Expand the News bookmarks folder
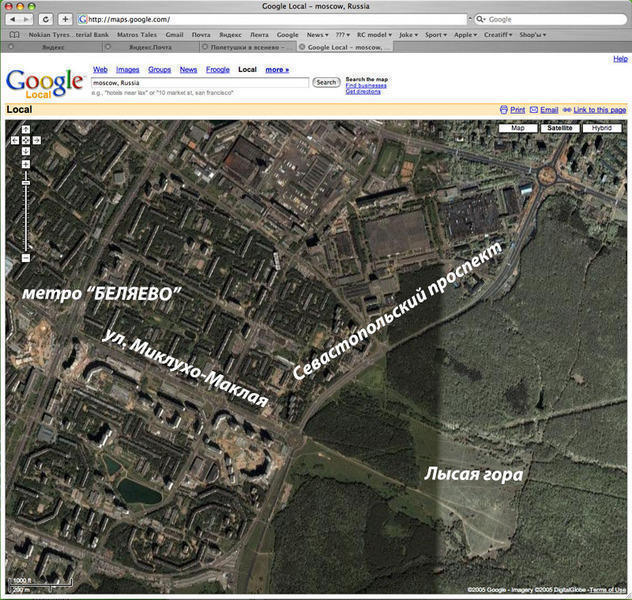Image resolution: width=632 pixels, height=600 pixels. click(319, 34)
